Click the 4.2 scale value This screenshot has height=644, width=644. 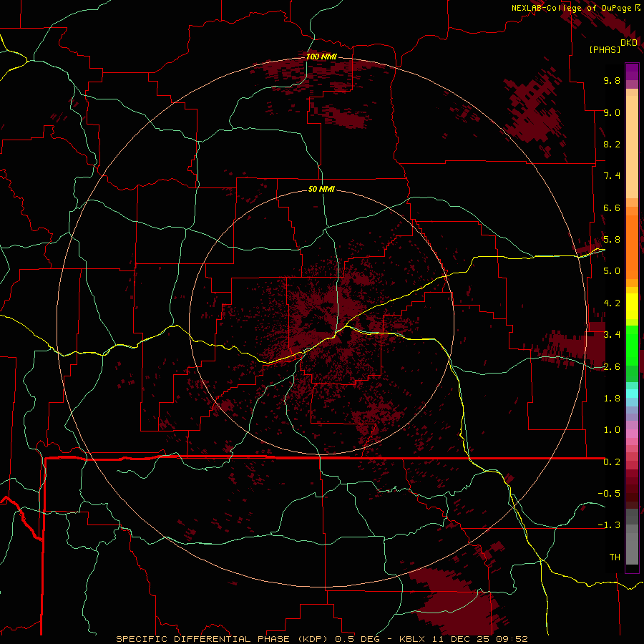(x=612, y=303)
